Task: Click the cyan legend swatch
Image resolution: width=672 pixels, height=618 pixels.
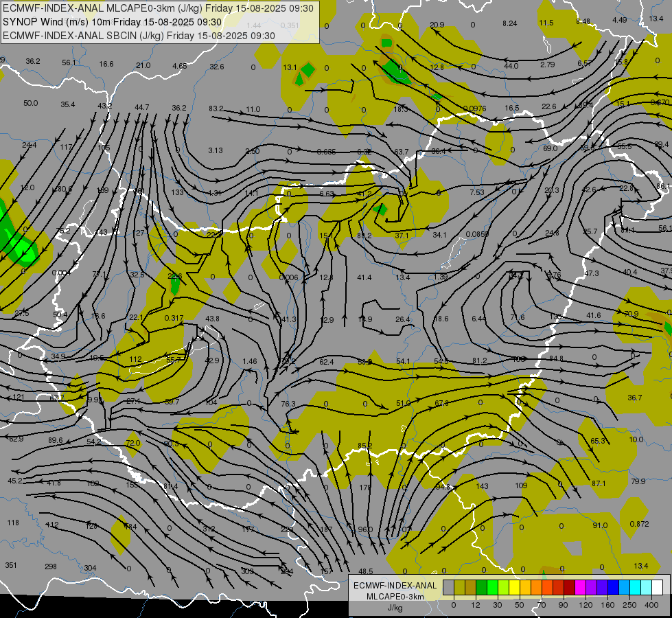Action: [x=636, y=587]
